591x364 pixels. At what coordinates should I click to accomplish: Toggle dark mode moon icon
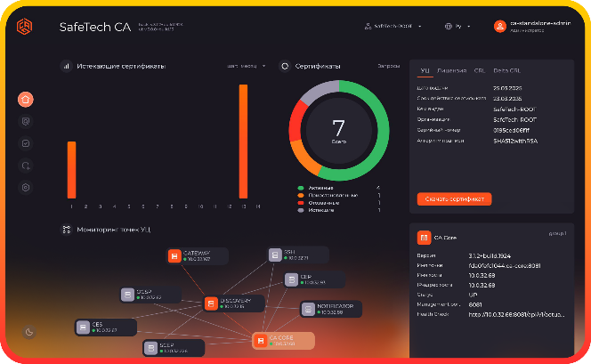29,332
